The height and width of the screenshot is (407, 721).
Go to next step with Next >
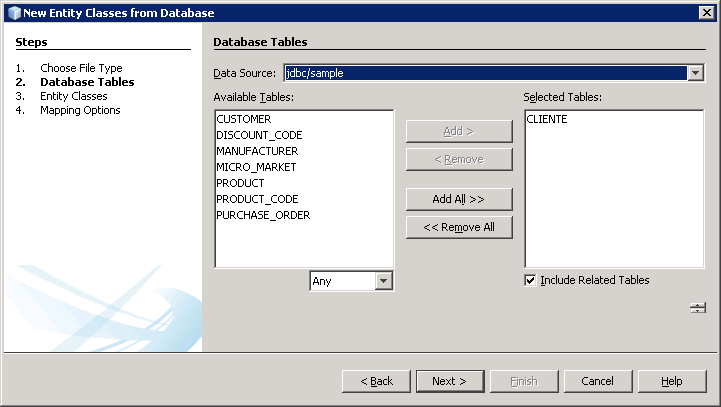pyautogui.click(x=449, y=381)
